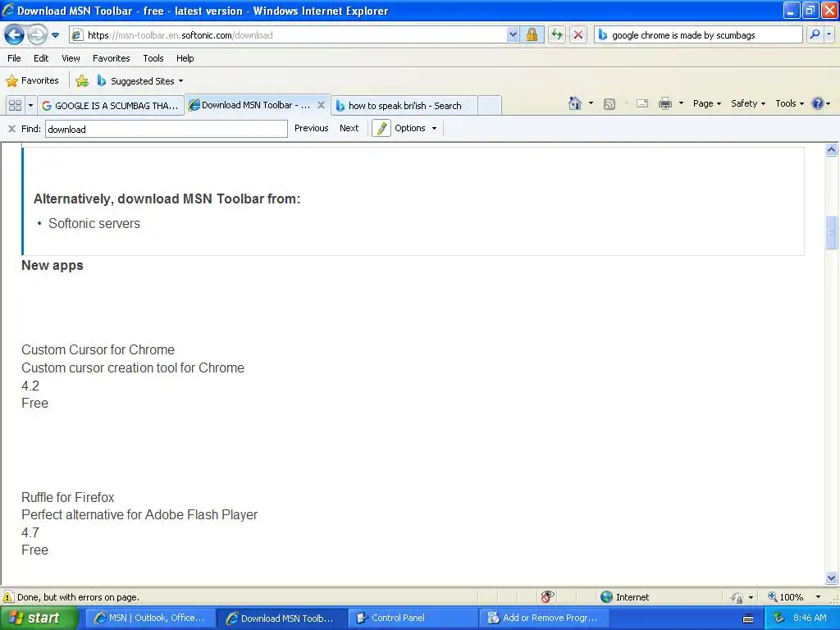Click the empty New Tab button
This screenshot has width=840, height=630.
[489, 106]
